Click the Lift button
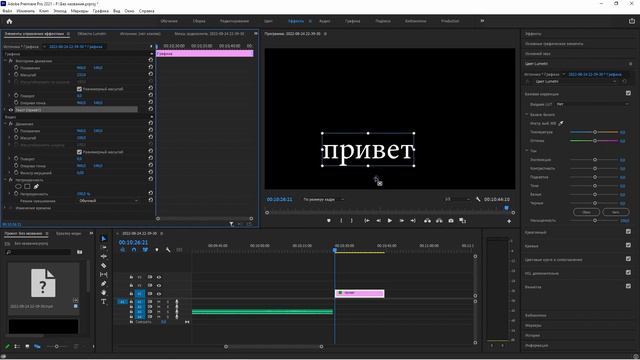The width and height of the screenshot is (640, 360). coord(427,221)
